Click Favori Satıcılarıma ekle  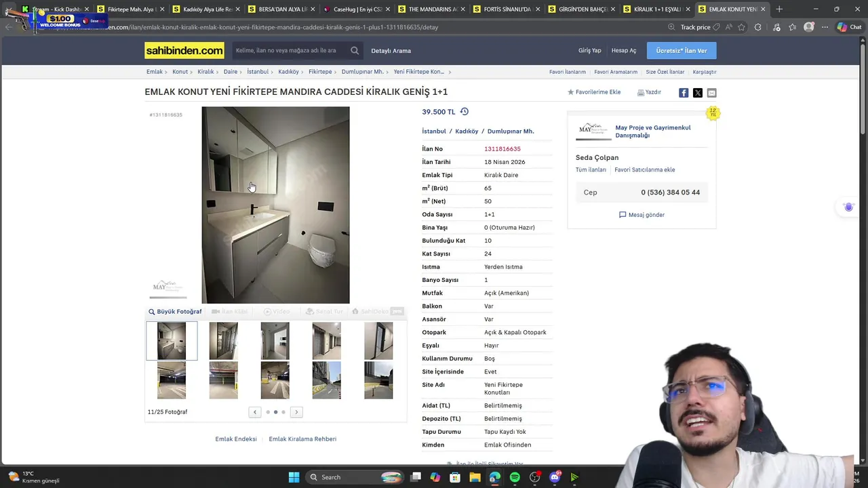pos(644,170)
